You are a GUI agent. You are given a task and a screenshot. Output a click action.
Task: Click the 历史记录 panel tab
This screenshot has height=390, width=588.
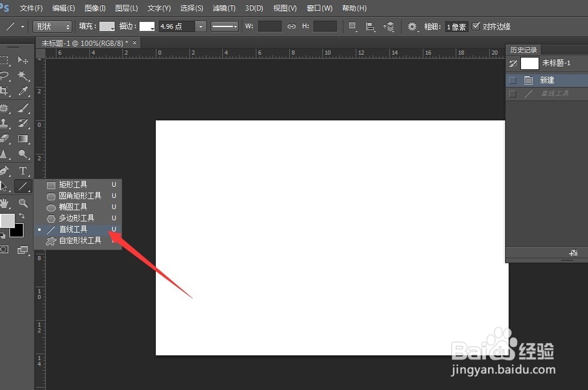point(523,50)
